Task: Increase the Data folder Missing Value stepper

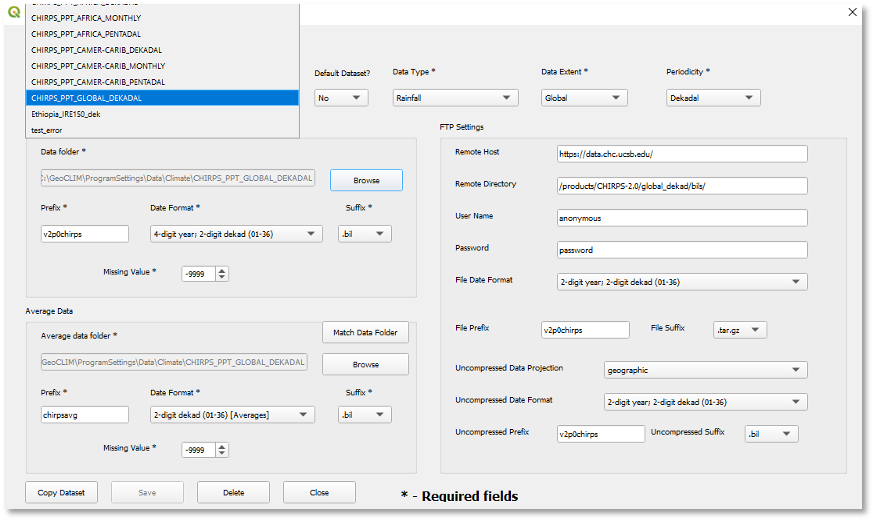Action: (222, 270)
